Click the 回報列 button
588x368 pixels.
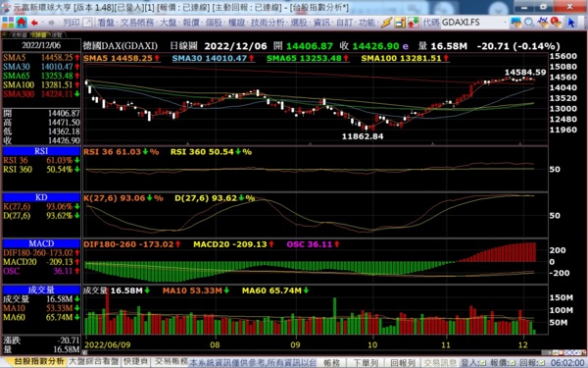coord(403,363)
